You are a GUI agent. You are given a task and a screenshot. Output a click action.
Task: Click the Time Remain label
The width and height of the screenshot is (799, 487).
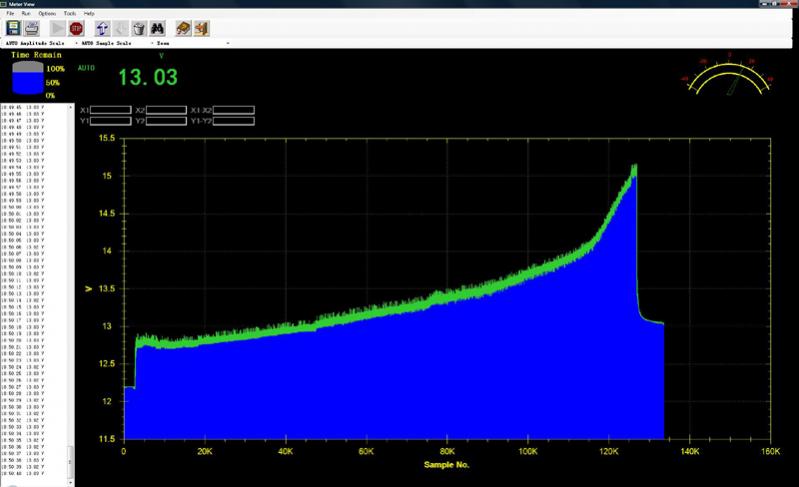click(36, 55)
